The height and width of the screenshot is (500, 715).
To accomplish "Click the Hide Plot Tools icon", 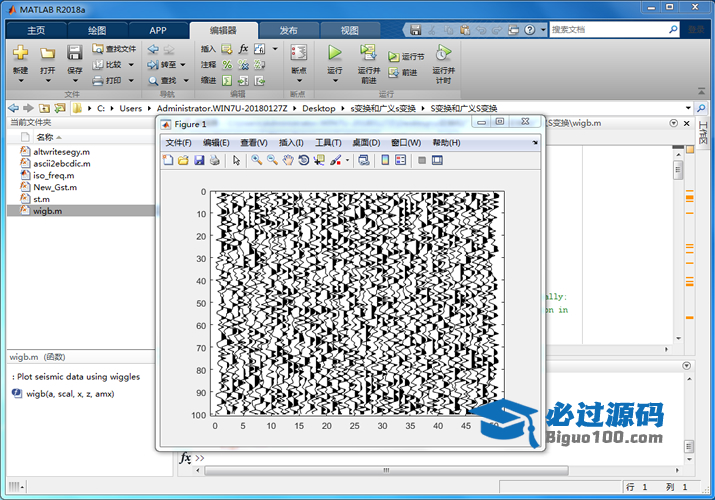I will pos(422,160).
